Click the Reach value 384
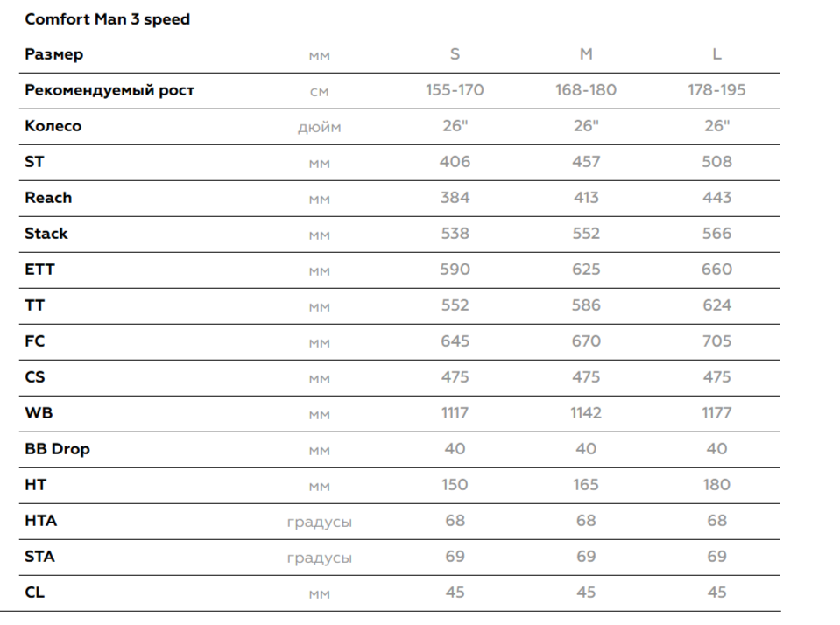 [x=455, y=198]
